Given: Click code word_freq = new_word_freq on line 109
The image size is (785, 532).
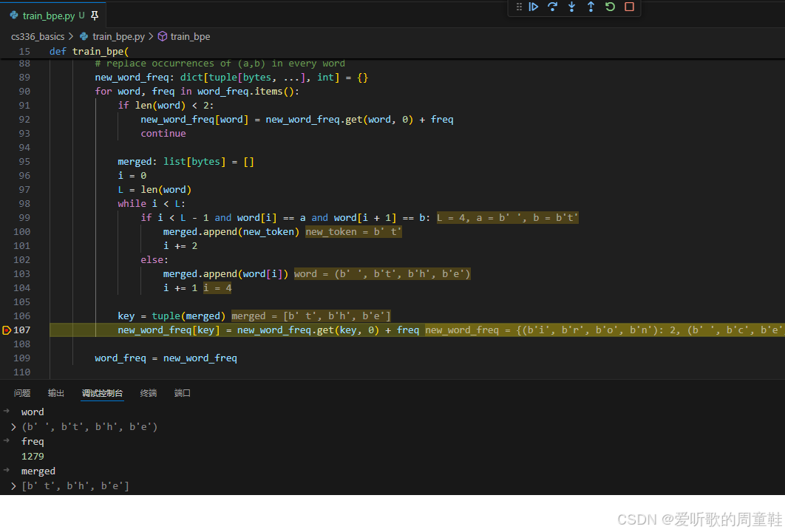Looking at the screenshot, I should [166, 358].
